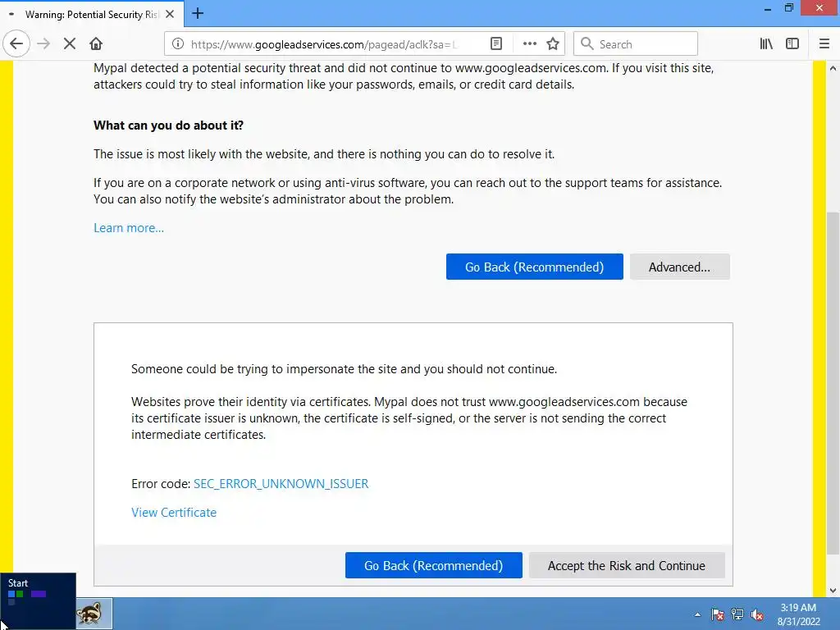The image size is (840, 630).
Task: Click the scrollbar up arrow
Action: (833, 69)
